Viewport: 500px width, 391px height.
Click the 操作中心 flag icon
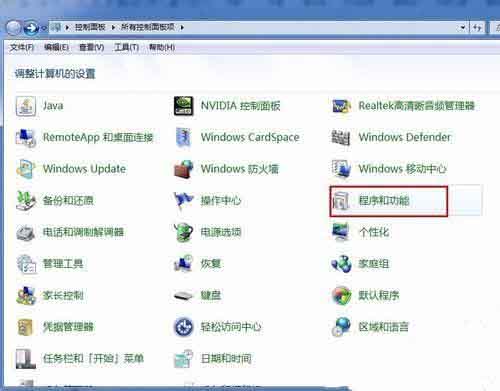tap(183, 200)
